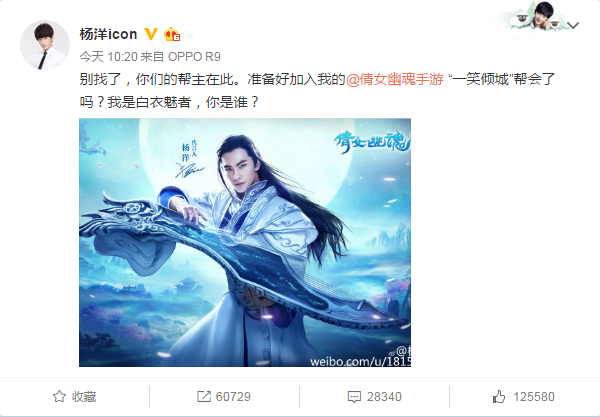Screen dimensions: 600x417
Task: Click the crown membership badge icon
Action: tap(172, 34)
